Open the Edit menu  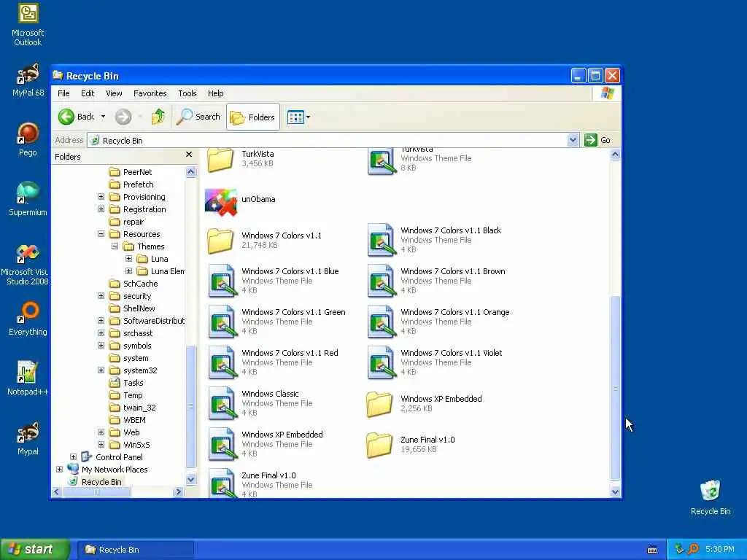pos(88,93)
